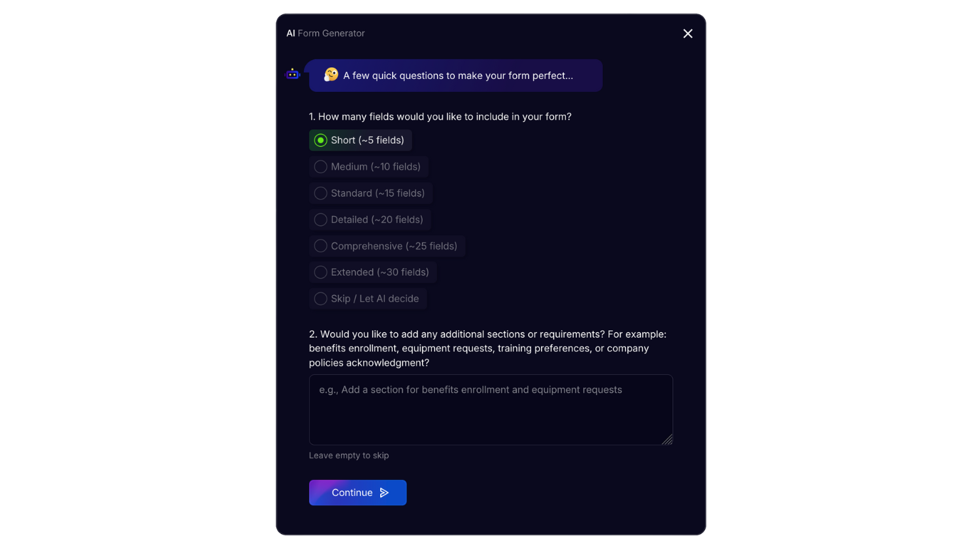Select Skip / Let AI decide

point(368,298)
